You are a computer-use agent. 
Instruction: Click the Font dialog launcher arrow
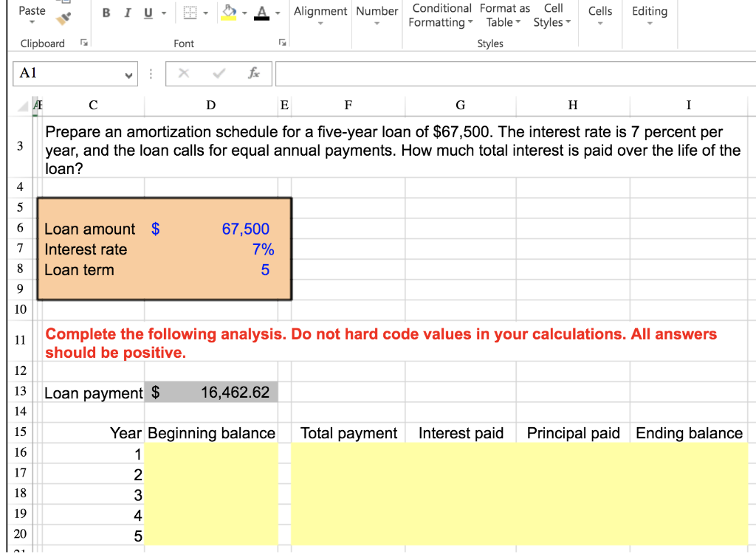281,43
